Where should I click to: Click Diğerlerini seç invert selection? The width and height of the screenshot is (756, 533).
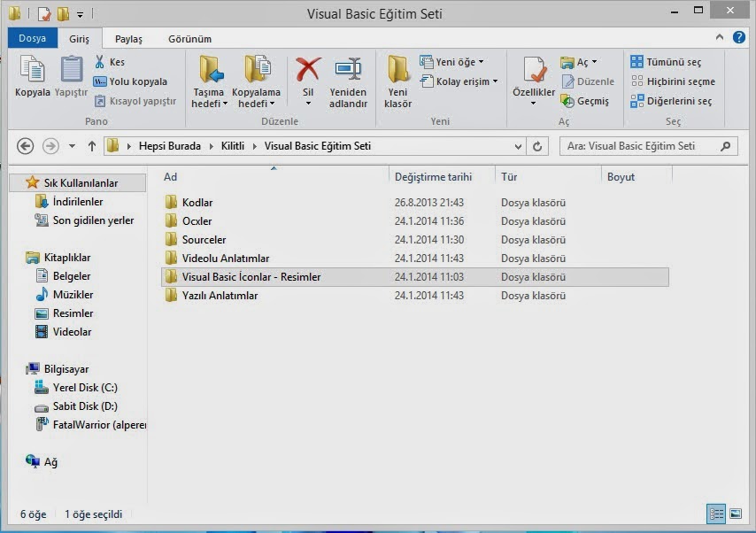[x=671, y=101]
